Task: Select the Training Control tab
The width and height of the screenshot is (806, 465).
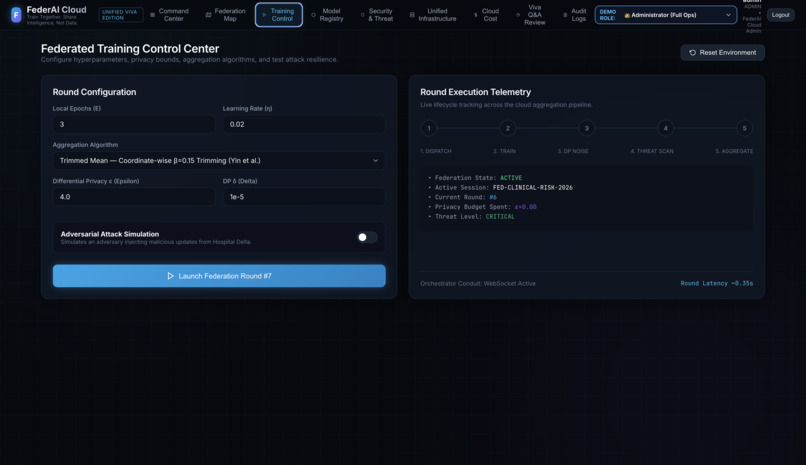Action: pos(279,15)
